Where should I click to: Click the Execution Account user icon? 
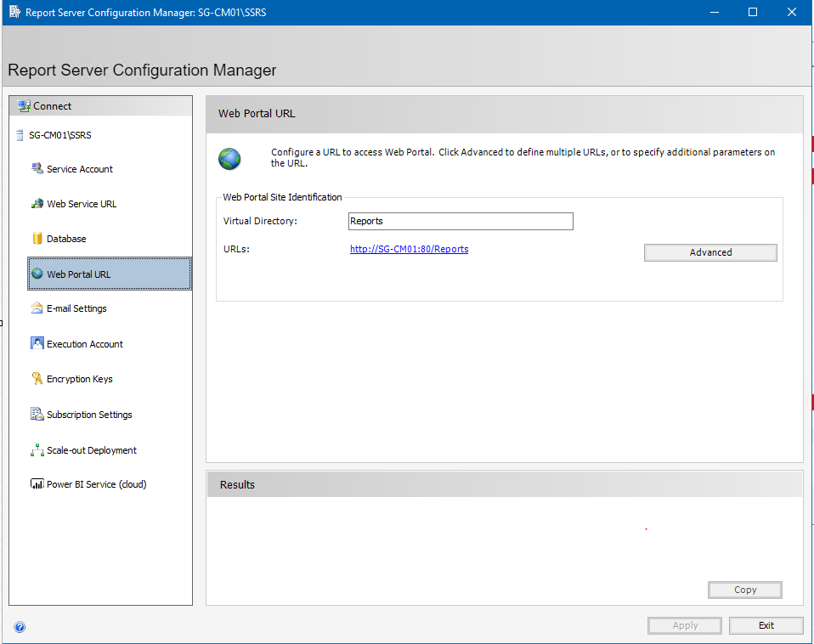37,344
